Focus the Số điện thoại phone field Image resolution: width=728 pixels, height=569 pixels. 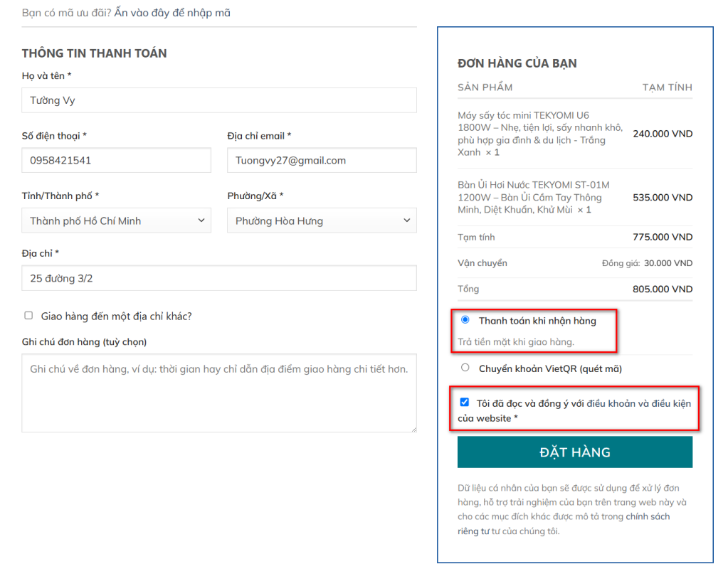pos(116,160)
